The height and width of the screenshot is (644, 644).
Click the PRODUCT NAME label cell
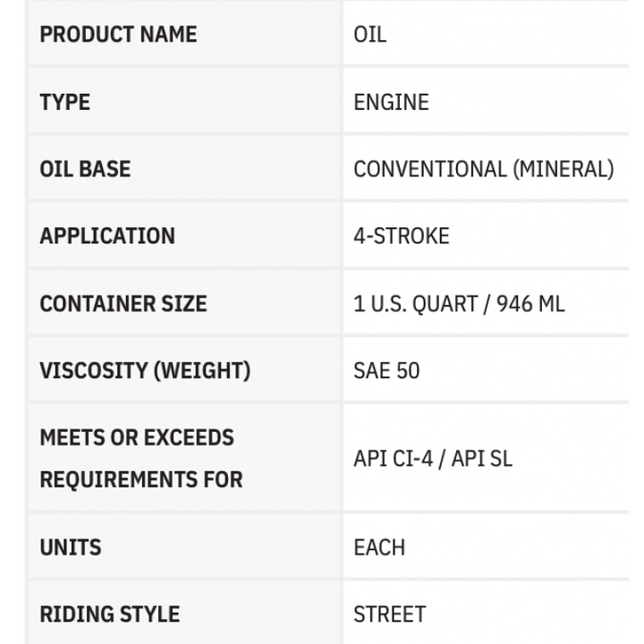click(118, 35)
